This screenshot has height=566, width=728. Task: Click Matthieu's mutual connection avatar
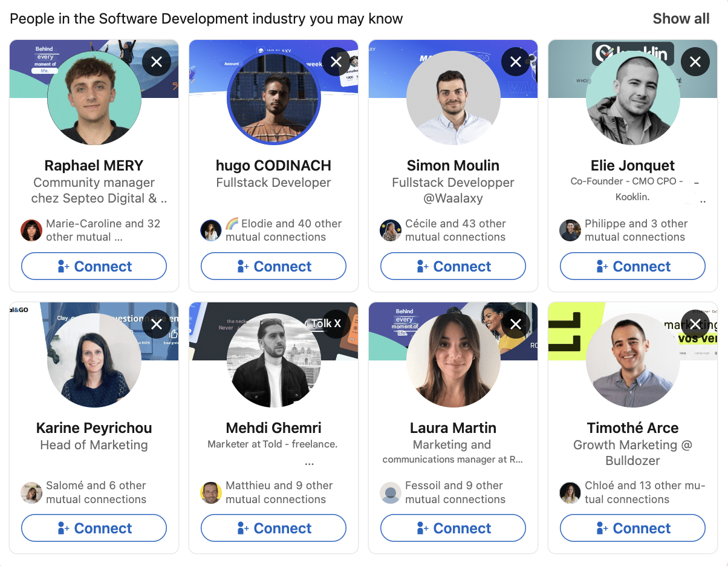tap(210, 492)
